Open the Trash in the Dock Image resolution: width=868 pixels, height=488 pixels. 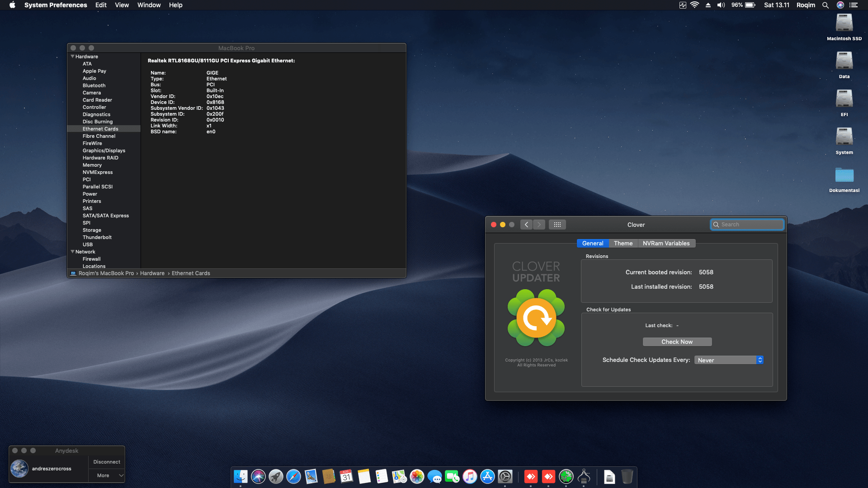click(627, 476)
